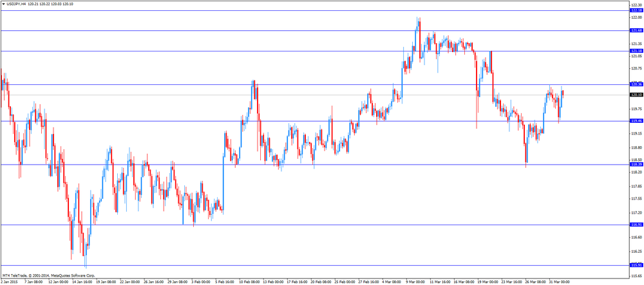Click the 14 Jan 16:00 time label
The image size is (644, 285).
82,282
